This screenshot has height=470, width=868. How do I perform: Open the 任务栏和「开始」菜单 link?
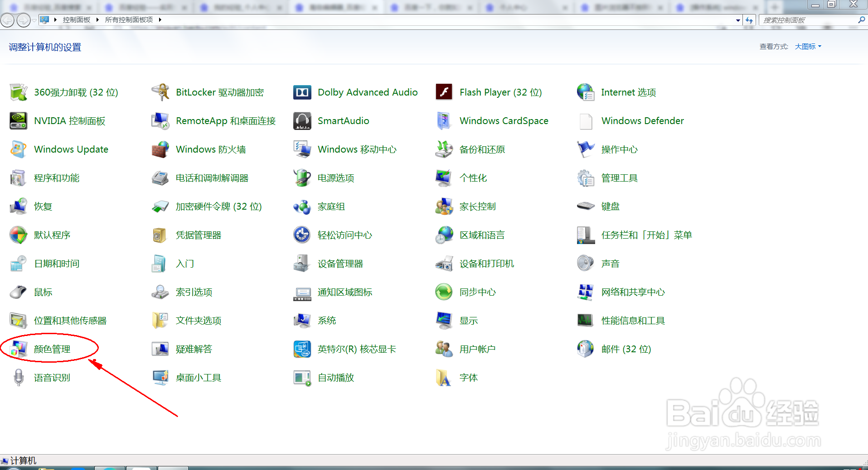point(647,235)
